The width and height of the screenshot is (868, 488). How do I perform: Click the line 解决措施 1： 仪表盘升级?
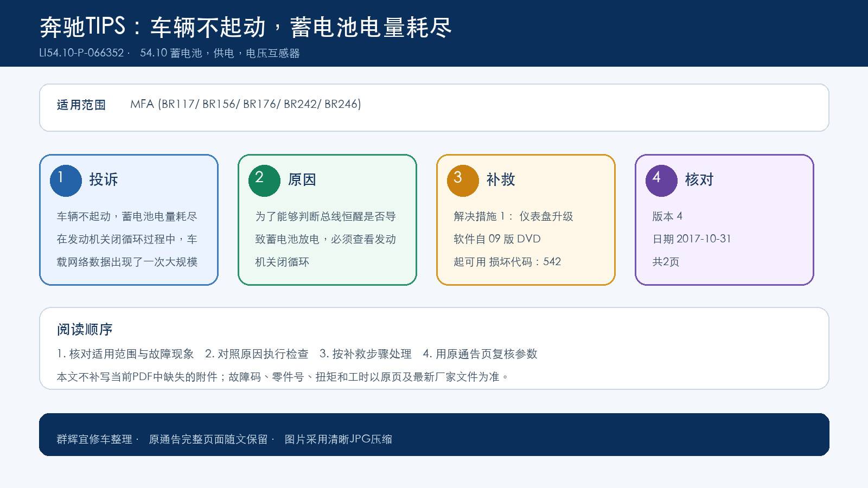513,216
